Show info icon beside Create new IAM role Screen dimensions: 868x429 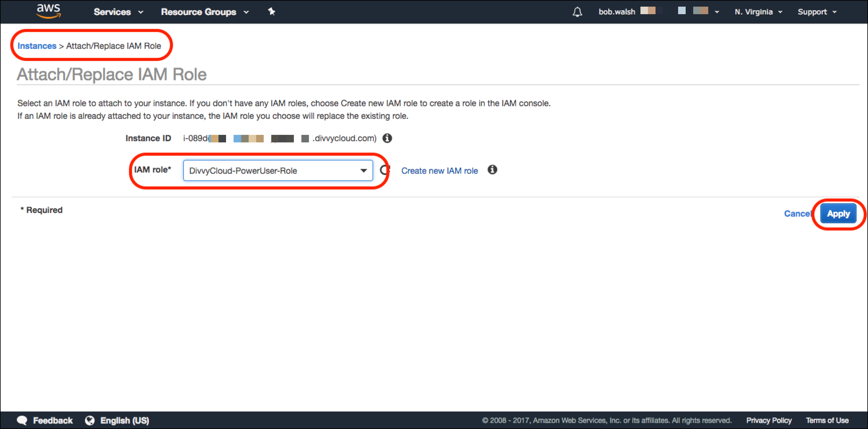pyautogui.click(x=492, y=170)
